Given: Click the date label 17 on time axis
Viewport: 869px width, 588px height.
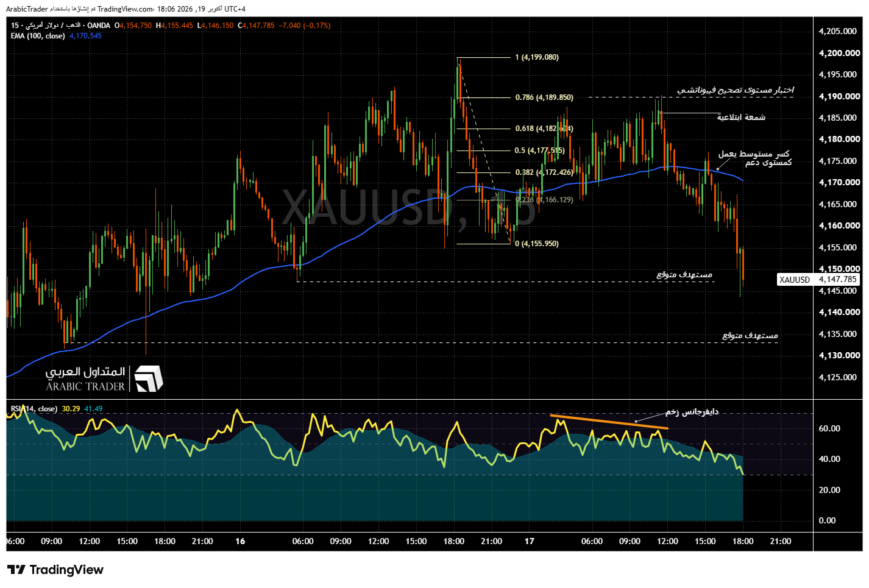Looking at the screenshot, I should tap(529, 541).
